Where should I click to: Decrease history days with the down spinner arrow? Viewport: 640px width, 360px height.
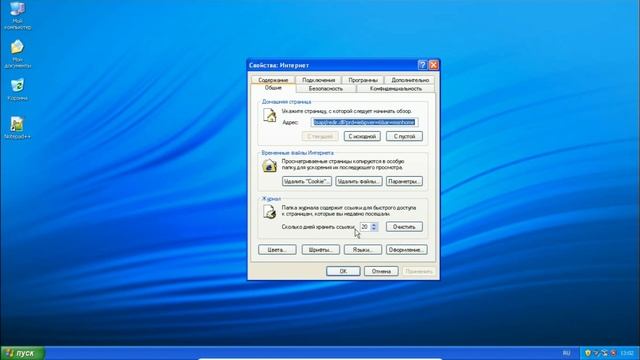374,229
